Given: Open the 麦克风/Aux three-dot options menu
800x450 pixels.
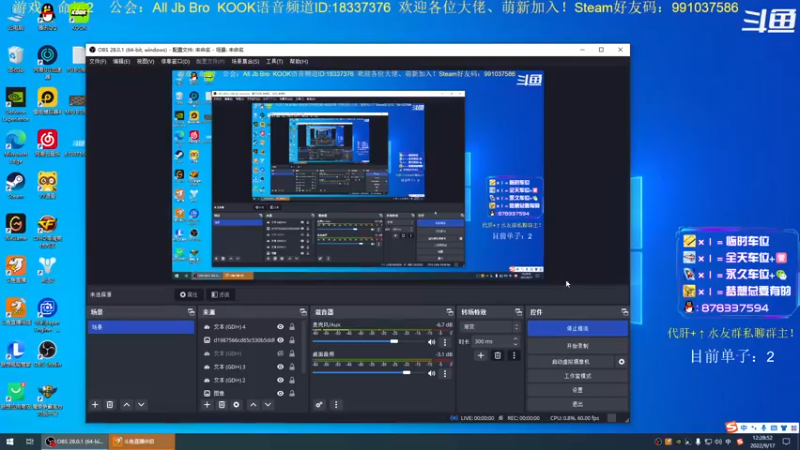Looking at the screenshot, I should 445,342.
